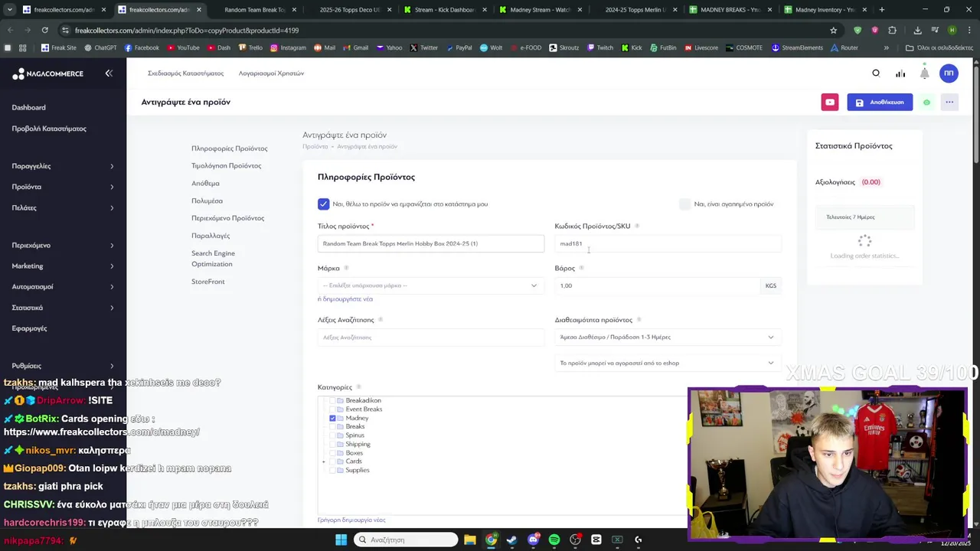Click the info icon next to Μάρκα
The image size is (980, 551).
346,269
